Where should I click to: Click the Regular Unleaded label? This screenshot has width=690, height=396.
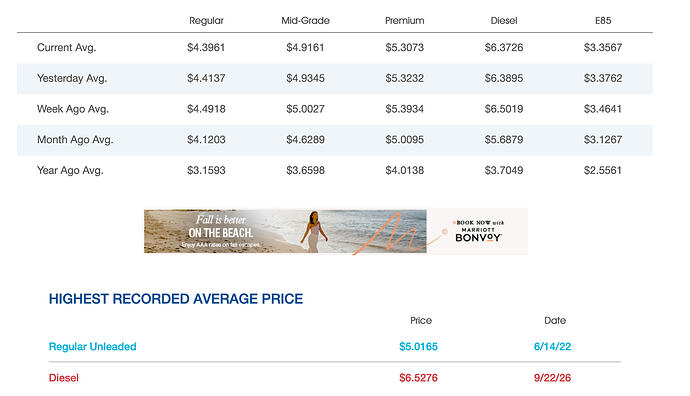[x=92, y=347]
